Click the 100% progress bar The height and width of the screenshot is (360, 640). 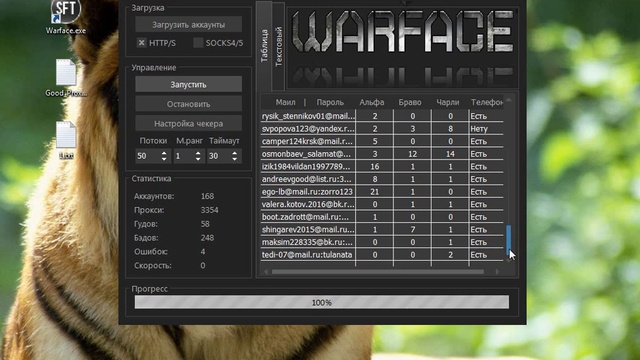pos(322,302)
